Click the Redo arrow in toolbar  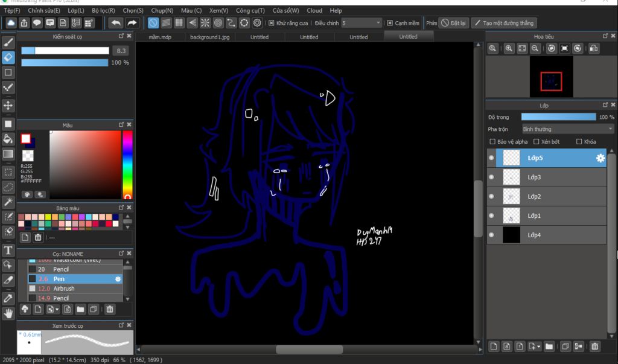coord(132,23)
